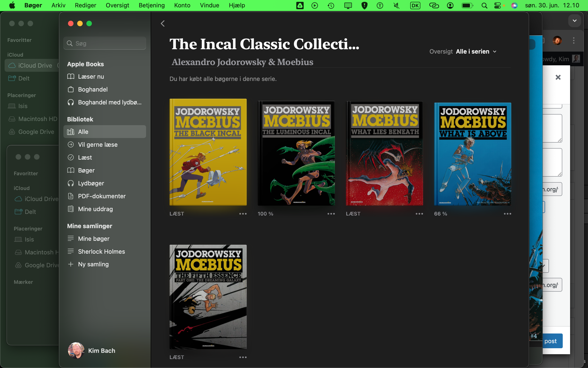Open The Luminous Incal book cover
The image size is (588, 368).
click(x=296, y=153)
